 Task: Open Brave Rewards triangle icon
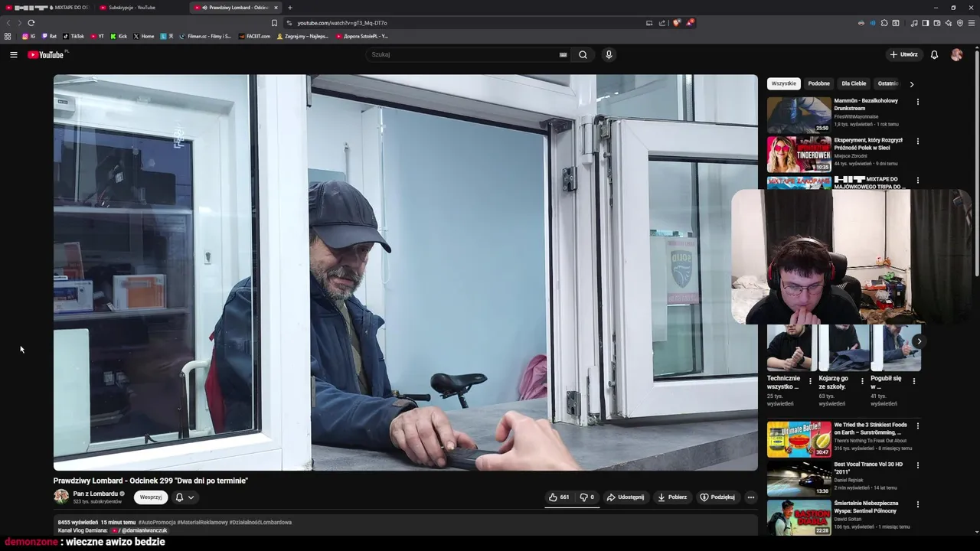point(689,23)
